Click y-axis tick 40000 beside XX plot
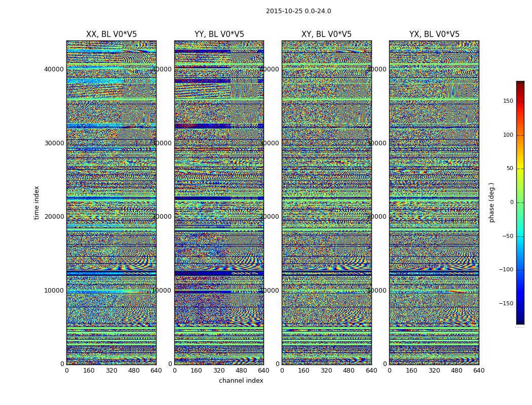This screenshot has height=405, width=532. 54,69
